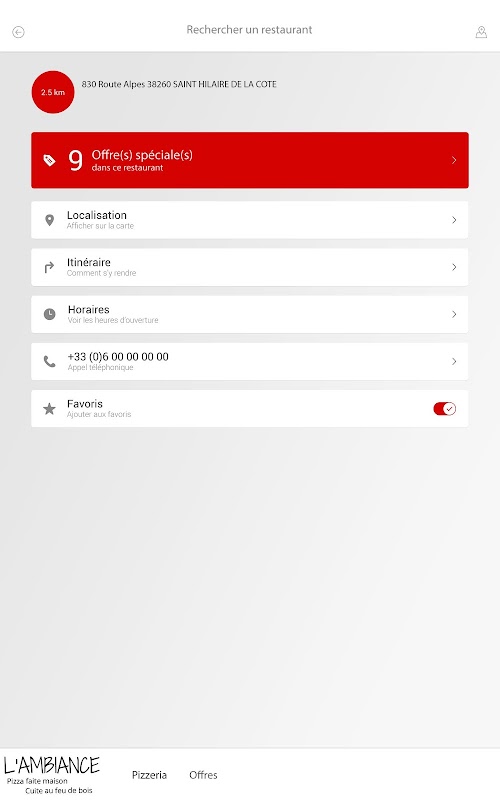Open 9 Offre(s) spéciale(s) banner
Screen dimensions: 500x800
click(x=249, y=160)
